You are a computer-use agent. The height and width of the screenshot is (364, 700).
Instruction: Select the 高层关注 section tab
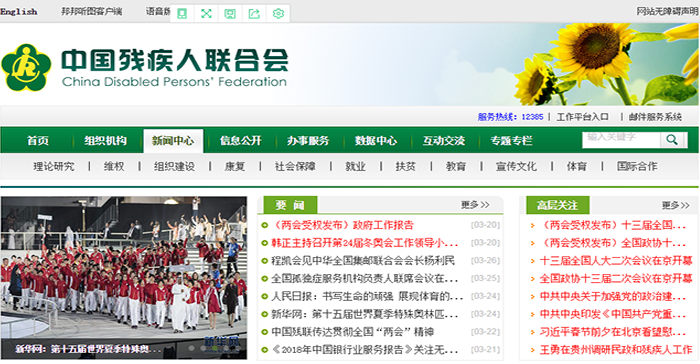(558, 205)
